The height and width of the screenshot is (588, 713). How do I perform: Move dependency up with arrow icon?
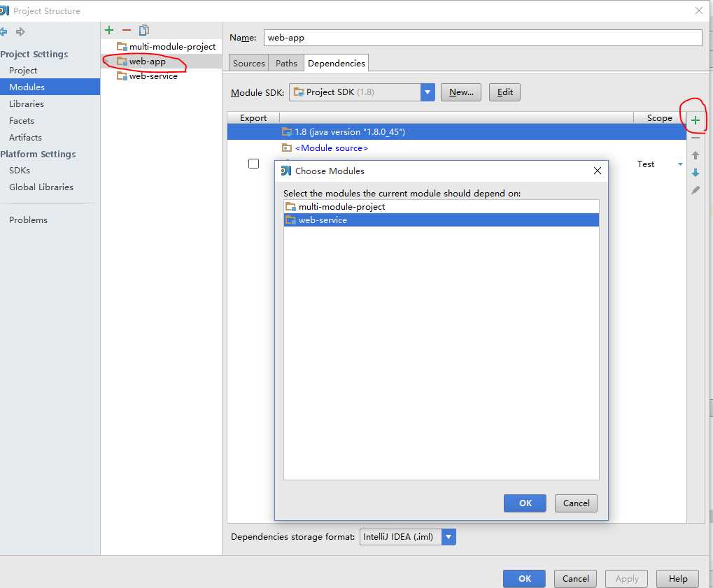[x=696, y=155]
